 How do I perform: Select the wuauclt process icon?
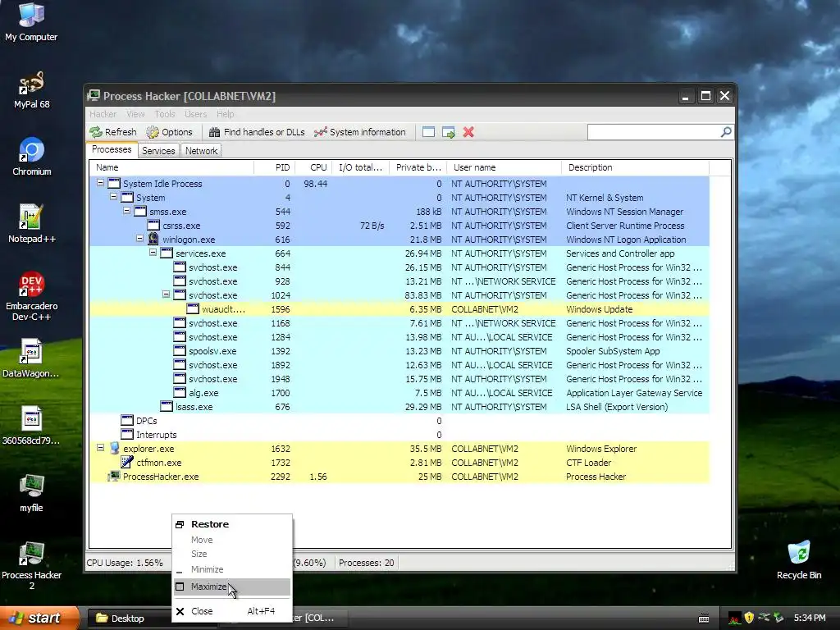[192, 308]
